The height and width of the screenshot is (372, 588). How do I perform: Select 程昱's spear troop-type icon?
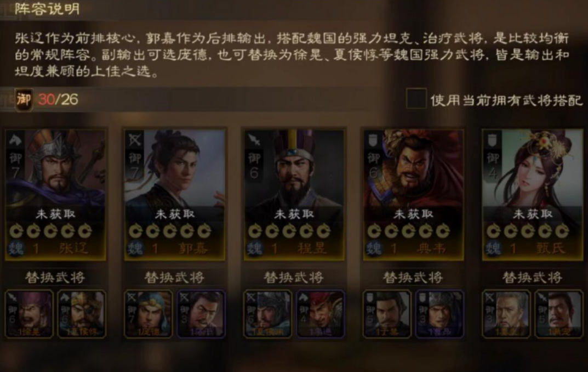[254, 140]
